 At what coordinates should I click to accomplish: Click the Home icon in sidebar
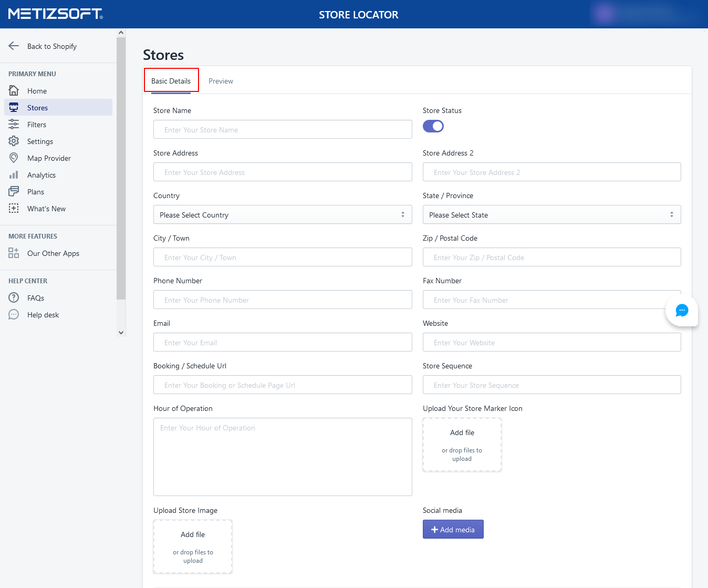(x=14, y=90)
